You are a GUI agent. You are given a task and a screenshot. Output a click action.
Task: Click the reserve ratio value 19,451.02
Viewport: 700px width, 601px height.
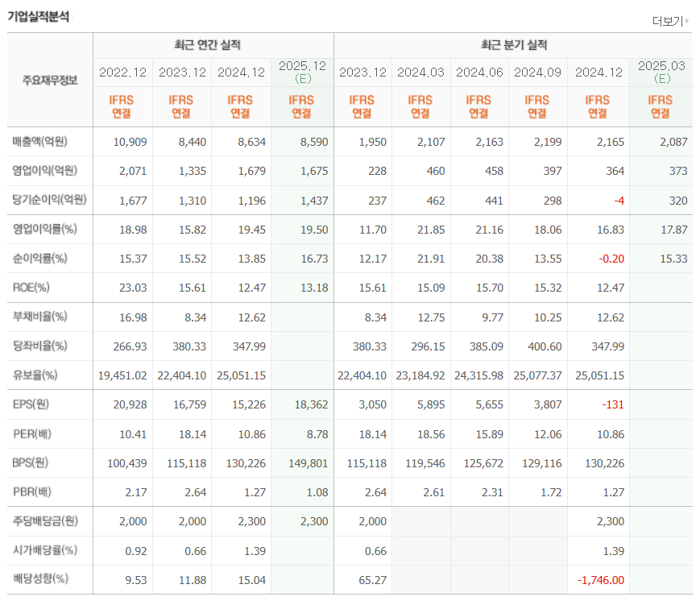click(122, 376)
